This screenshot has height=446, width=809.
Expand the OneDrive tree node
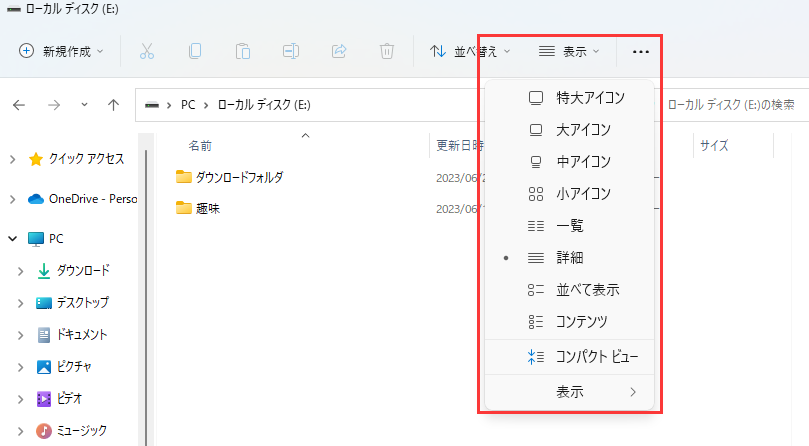(13, 199)
